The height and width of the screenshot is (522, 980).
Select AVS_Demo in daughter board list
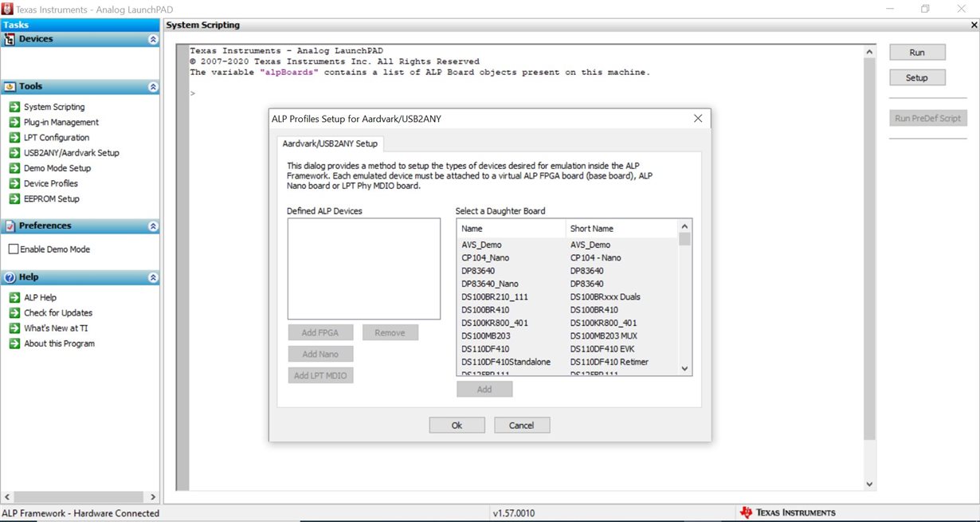pos(567,245)
